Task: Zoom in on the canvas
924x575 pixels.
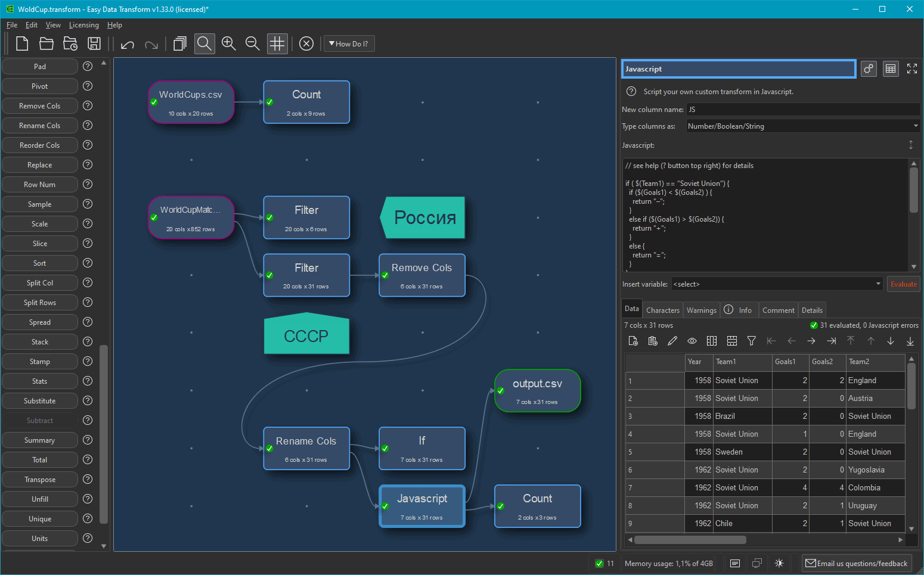Action: (x=229, y=43)
